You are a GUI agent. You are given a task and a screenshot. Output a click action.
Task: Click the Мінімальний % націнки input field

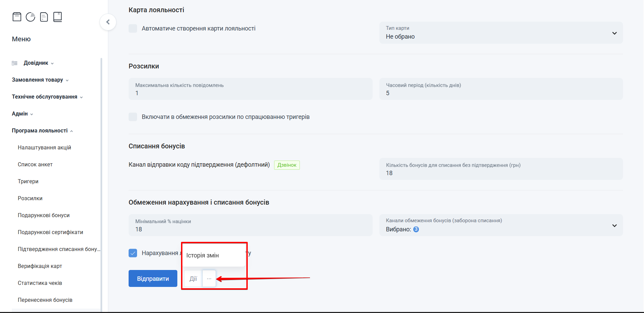250,225
